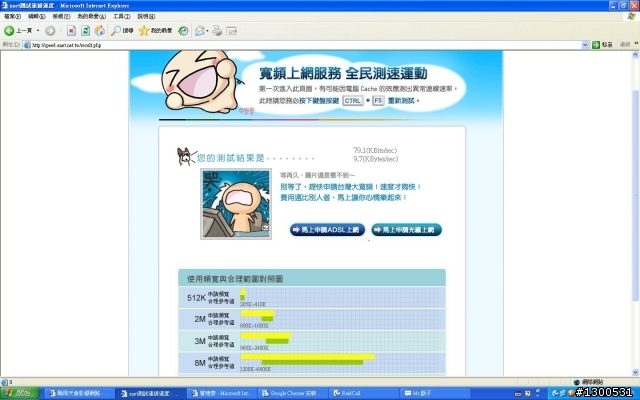The image size is (640, 400).
Task: Click the green Go (移至) button
Action: tap(602, 45)
